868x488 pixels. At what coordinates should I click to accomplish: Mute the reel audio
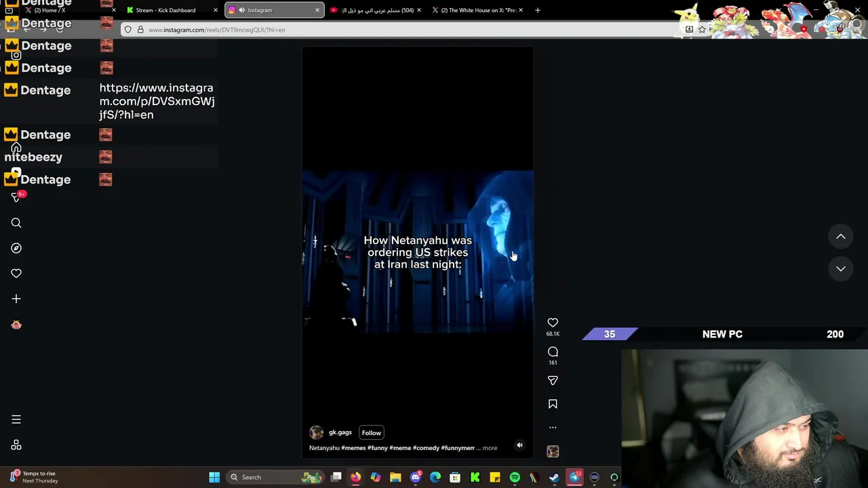click(520, 445)
